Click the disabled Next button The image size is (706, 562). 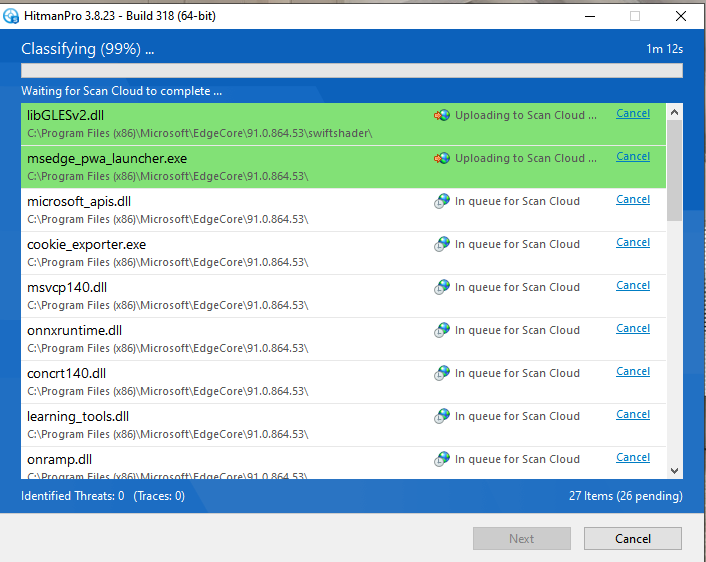tap(521, 539)
